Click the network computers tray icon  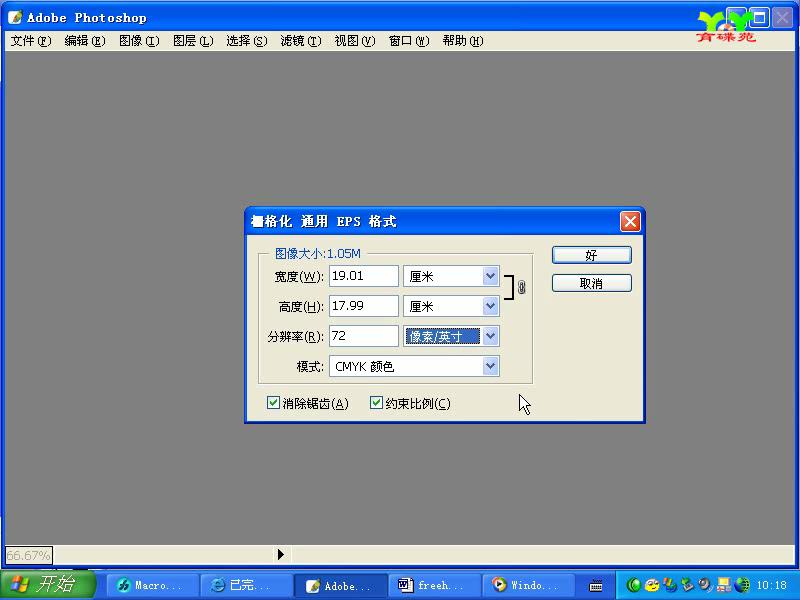point(723,585)
